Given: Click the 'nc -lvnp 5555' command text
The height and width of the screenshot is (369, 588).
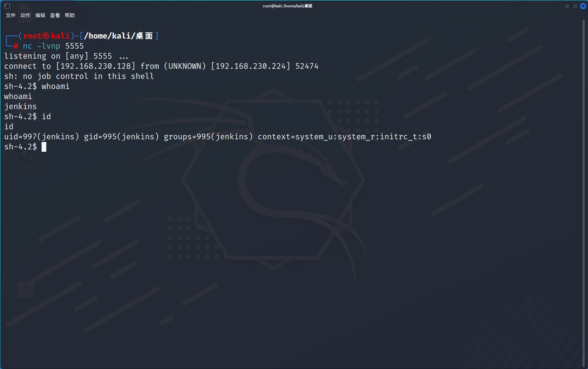Looking at the screenshot, I should click(x=53, y=46).
